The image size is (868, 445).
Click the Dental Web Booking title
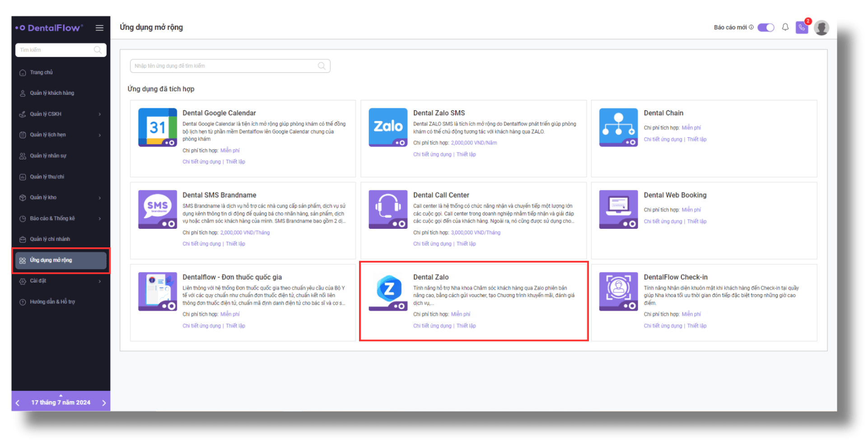coord(675,195)
